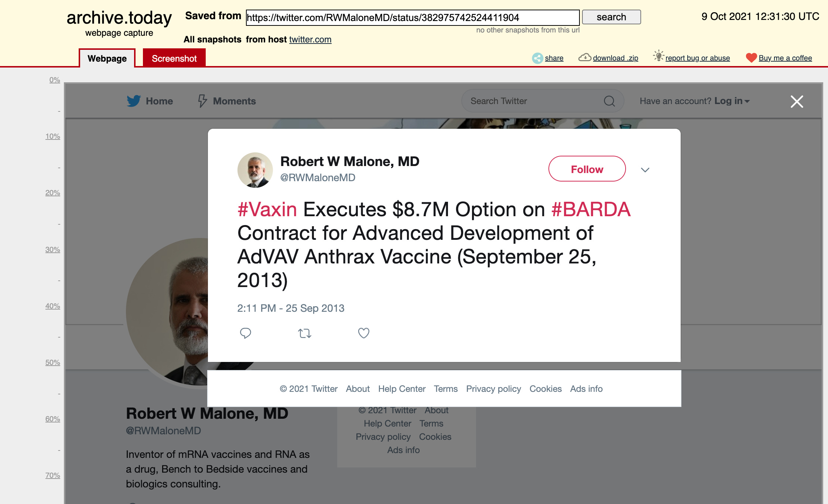
Task: Jump to the 50% page marker
Action: (x=53, y=362)
